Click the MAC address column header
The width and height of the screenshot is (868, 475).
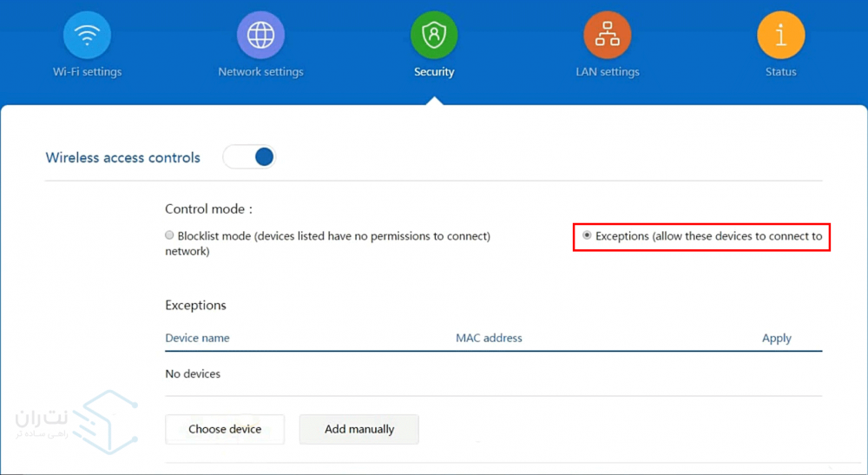tap(489, 338)
